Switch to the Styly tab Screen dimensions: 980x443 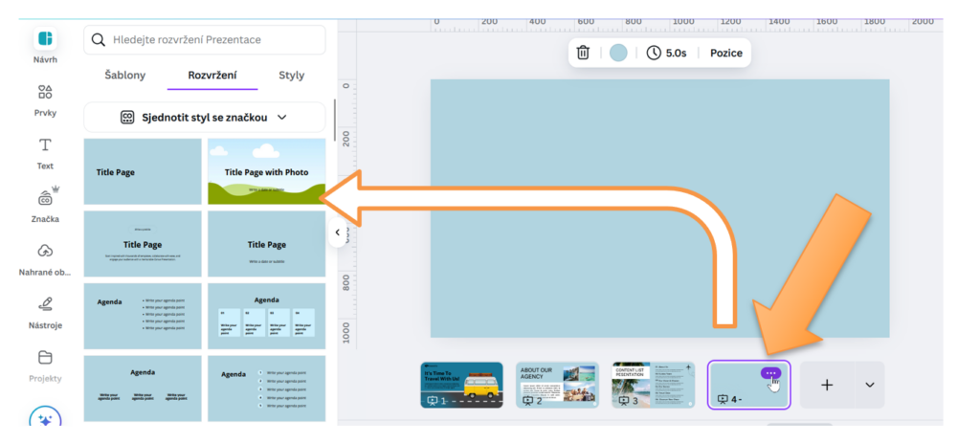tap(292, 75)
